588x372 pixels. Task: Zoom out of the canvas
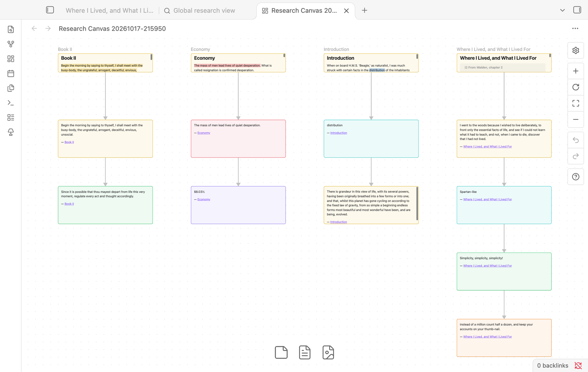pos(576,119)
